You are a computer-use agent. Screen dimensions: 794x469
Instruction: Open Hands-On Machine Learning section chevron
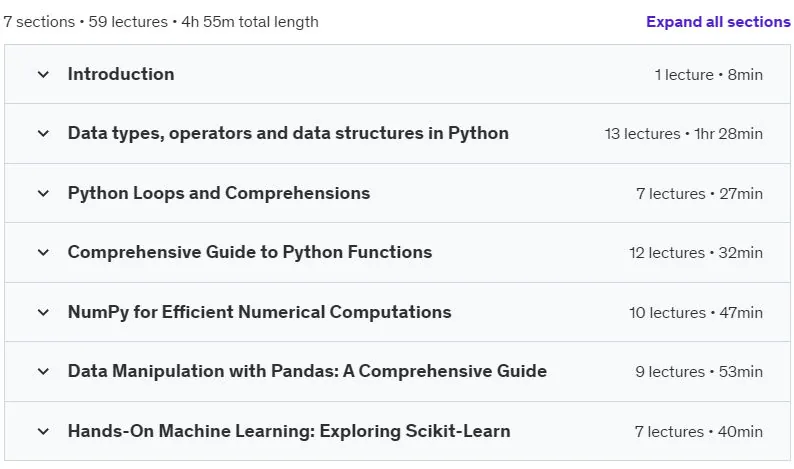tap(44, 432)
